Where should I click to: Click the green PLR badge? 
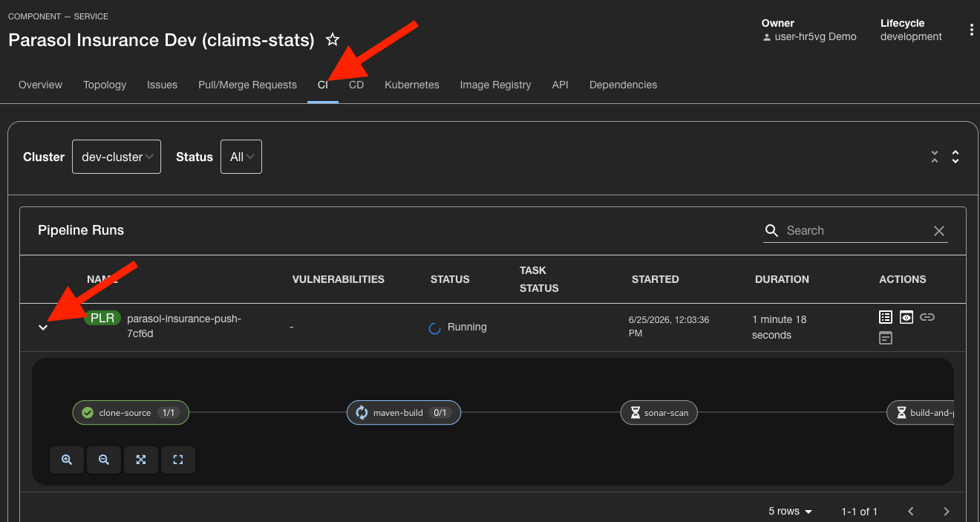coord(102,318)
